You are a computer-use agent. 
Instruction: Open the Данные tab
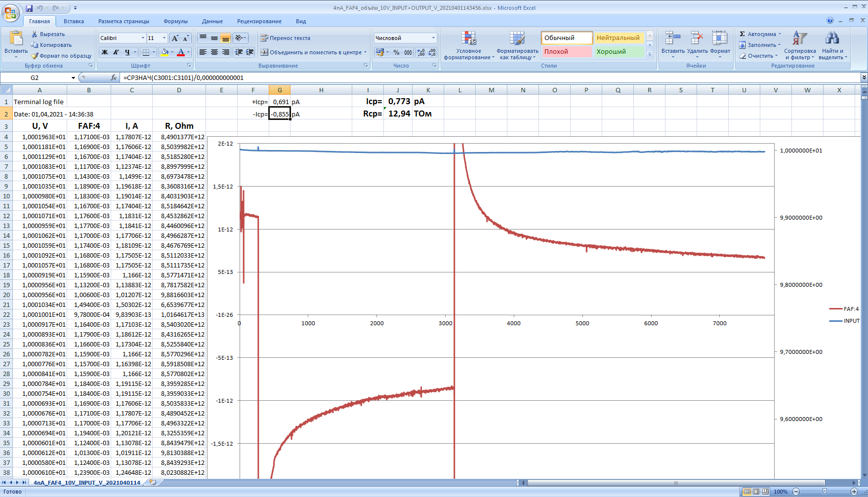point(212,21)
